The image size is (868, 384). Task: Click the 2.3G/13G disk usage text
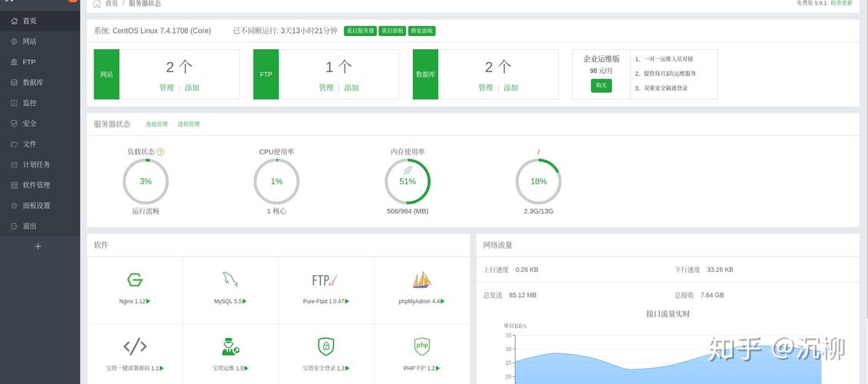[539, 212]
